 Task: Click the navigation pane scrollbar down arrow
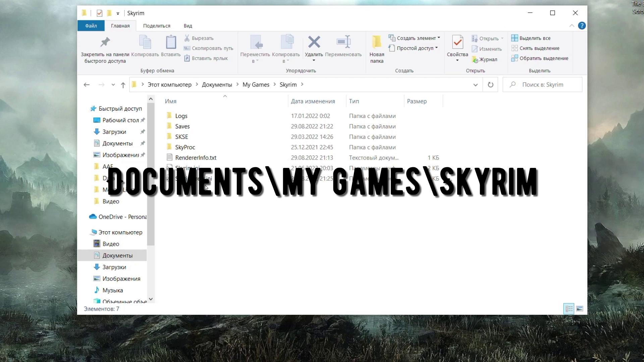tap(151, 299)
